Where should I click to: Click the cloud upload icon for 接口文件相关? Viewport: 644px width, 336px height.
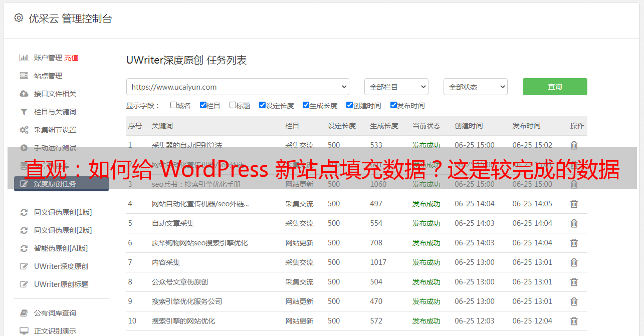[x=24, y=94]
